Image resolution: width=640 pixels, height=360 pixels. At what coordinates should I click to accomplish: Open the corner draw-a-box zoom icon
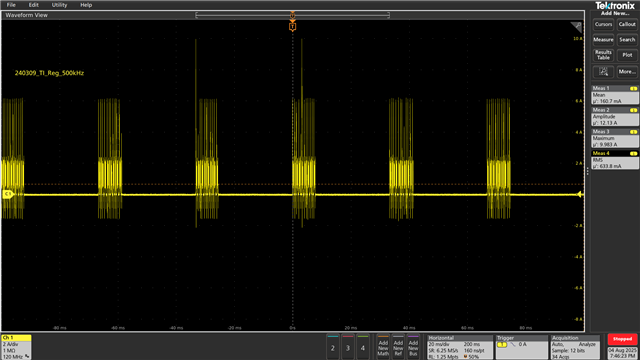click(576, 27)
